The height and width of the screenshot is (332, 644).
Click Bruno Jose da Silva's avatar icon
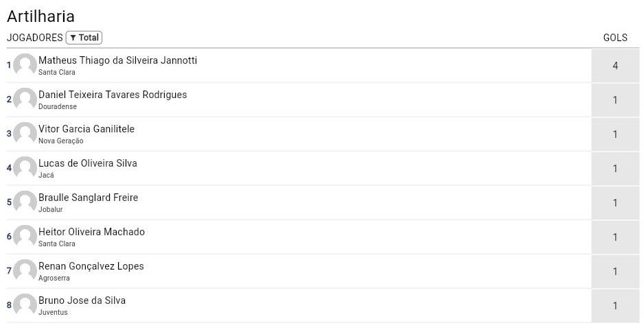[25, 305]
